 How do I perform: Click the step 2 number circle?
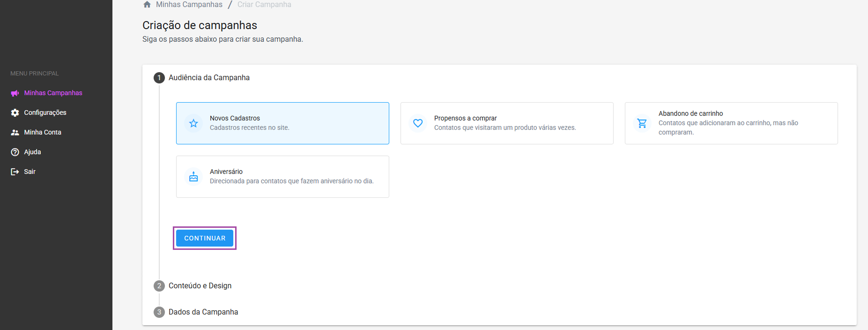(x=159, y=286)
